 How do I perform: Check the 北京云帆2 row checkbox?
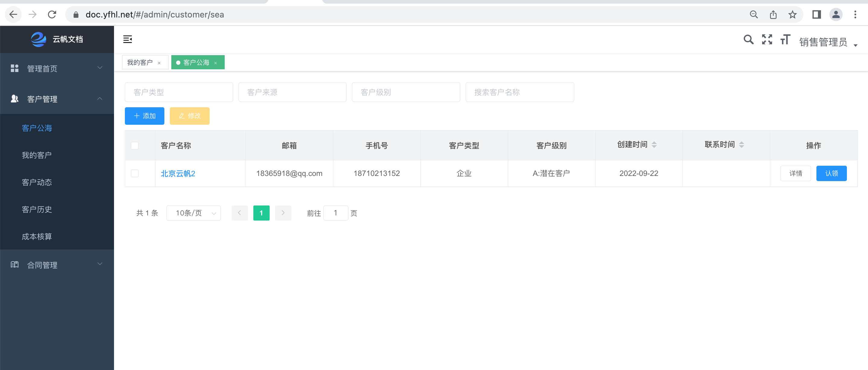[135, 173]
